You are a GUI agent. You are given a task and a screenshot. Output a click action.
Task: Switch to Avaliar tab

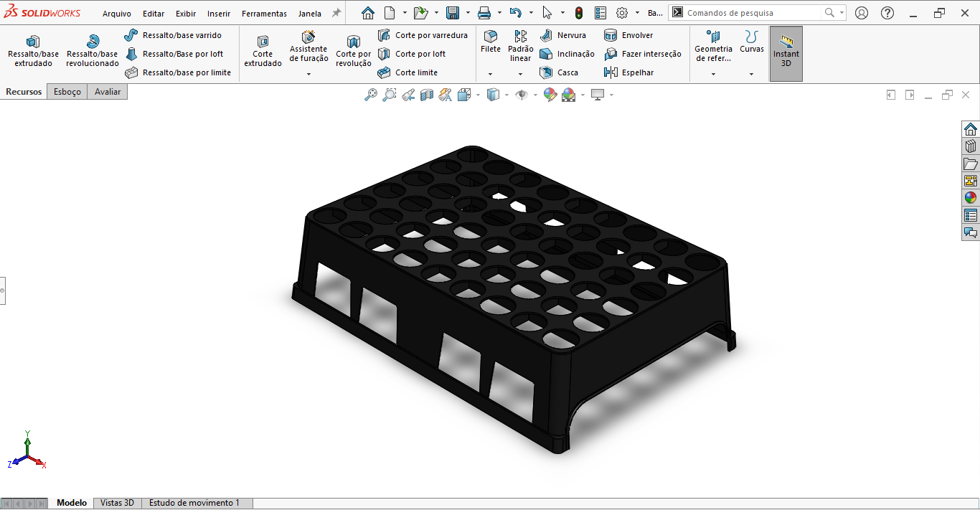[108, 92]
